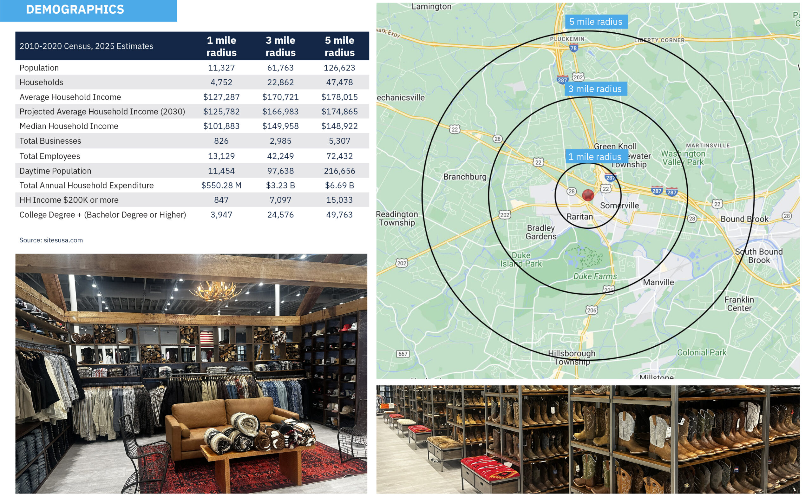Click the red location marker on map

pos(588,195)
